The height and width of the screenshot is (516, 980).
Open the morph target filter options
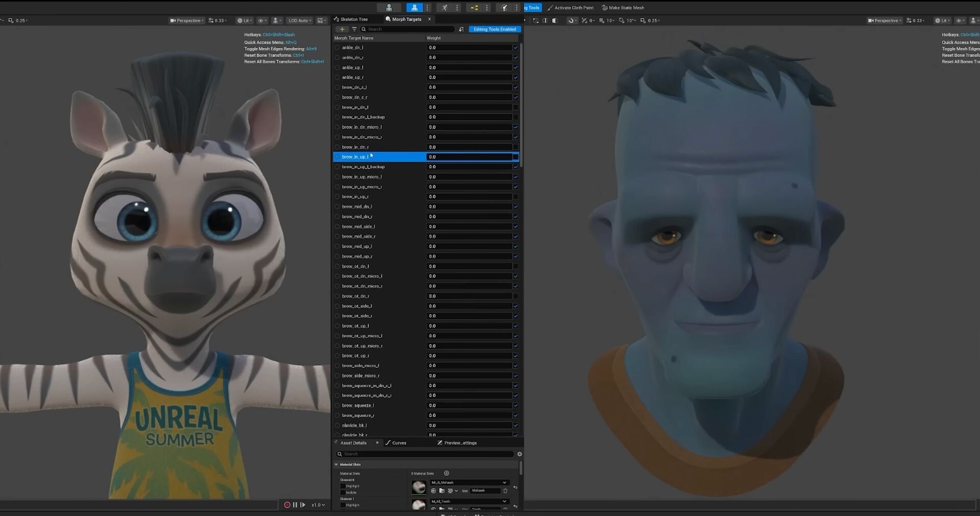[x=354, y=29]
